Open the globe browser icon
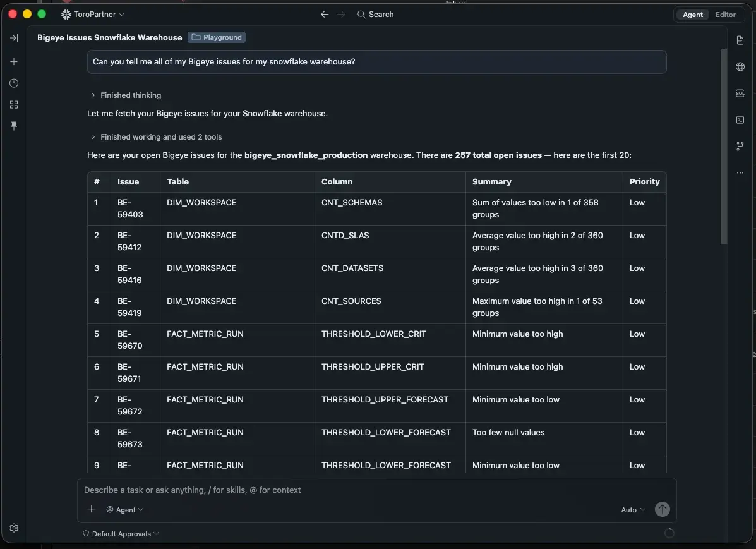Image resolution: width=756 pixels, height=549 pixels. pos(740,66)
